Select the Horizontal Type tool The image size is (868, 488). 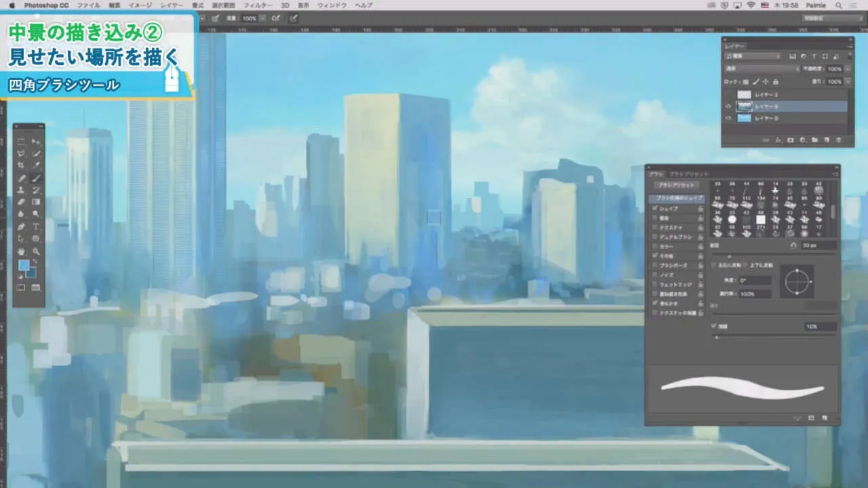pyautogui.click(x=35, y=226)
